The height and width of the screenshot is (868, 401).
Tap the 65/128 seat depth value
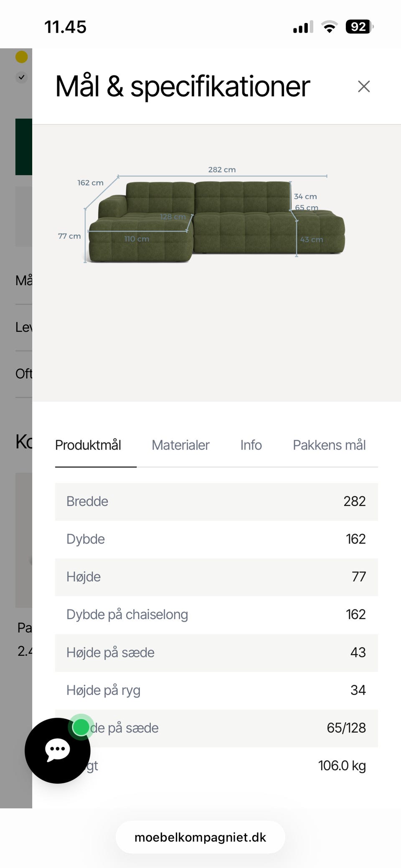pyautogui.click(x=346, y=728)
